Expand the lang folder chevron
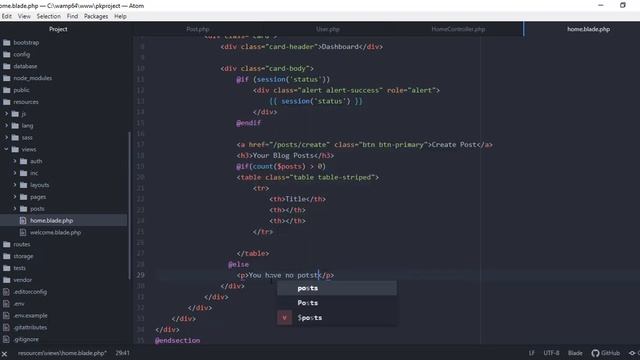640x360 pixels. (x=6, y=126)
